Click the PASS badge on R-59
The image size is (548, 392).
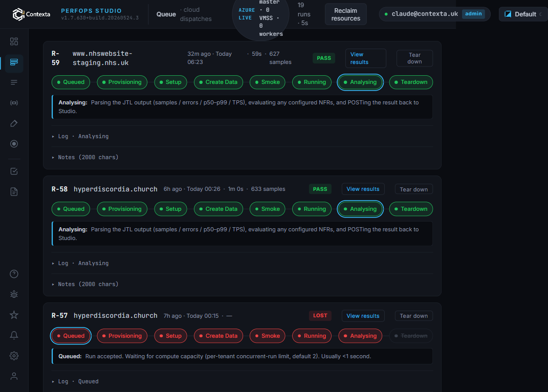pyautogui.click(x=323, y=58)
